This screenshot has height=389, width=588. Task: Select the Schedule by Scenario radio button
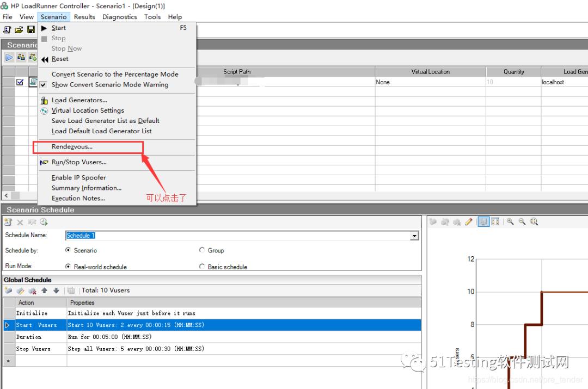pos(68,250)
